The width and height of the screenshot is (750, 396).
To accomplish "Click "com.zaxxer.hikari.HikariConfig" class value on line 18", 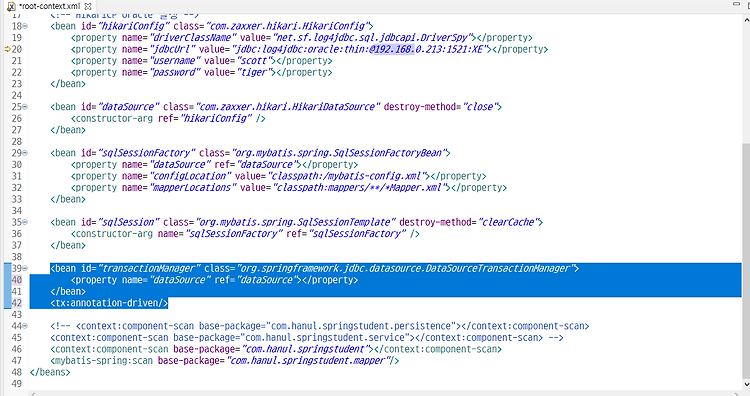I will coord(288,26).
